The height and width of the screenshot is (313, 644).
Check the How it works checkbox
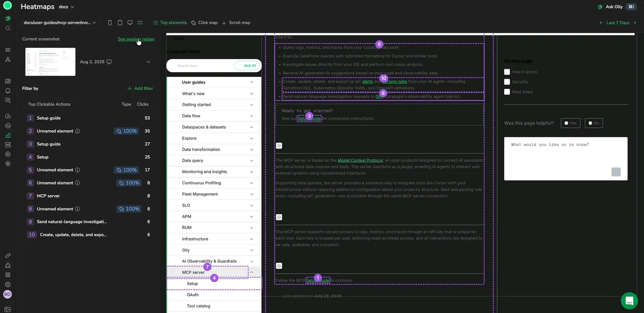coord(507,72)
